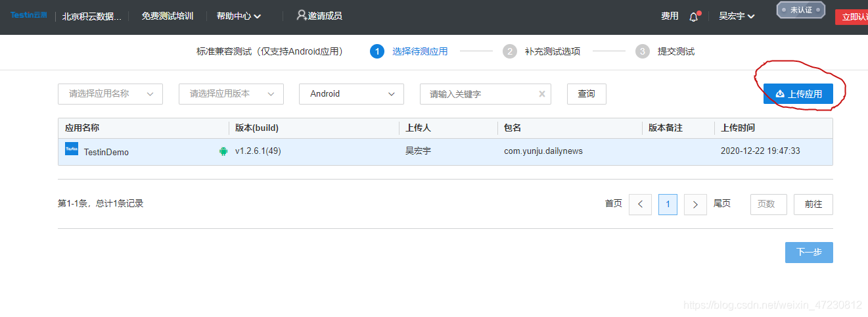Open 费用 menu item
Image resolution: width=868 pixels, height=317 pixels.
(670, 16)
